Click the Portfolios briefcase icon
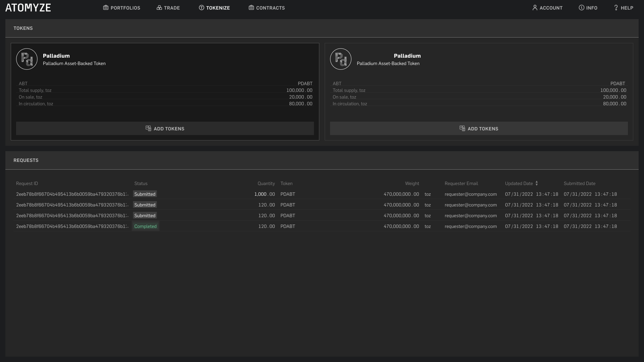The image size is (644, 362). tap(106, 8)
